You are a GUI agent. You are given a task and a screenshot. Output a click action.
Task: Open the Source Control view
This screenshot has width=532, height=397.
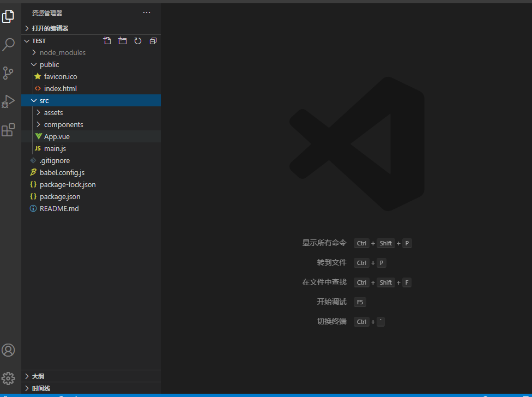click(x=8, y=73)
